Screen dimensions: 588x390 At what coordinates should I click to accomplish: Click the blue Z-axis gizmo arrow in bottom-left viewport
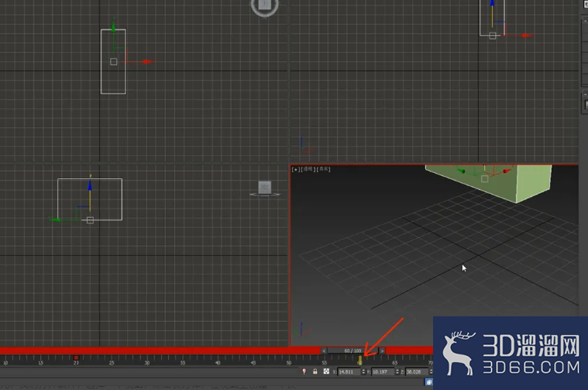(x=90, y=186)
